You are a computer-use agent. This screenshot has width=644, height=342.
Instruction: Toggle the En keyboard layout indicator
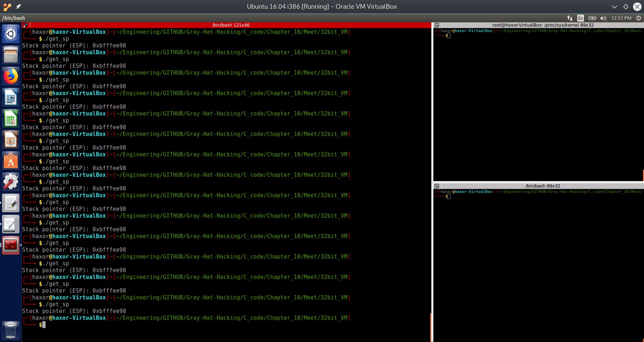pyautogui.click(x=580, y=18)
